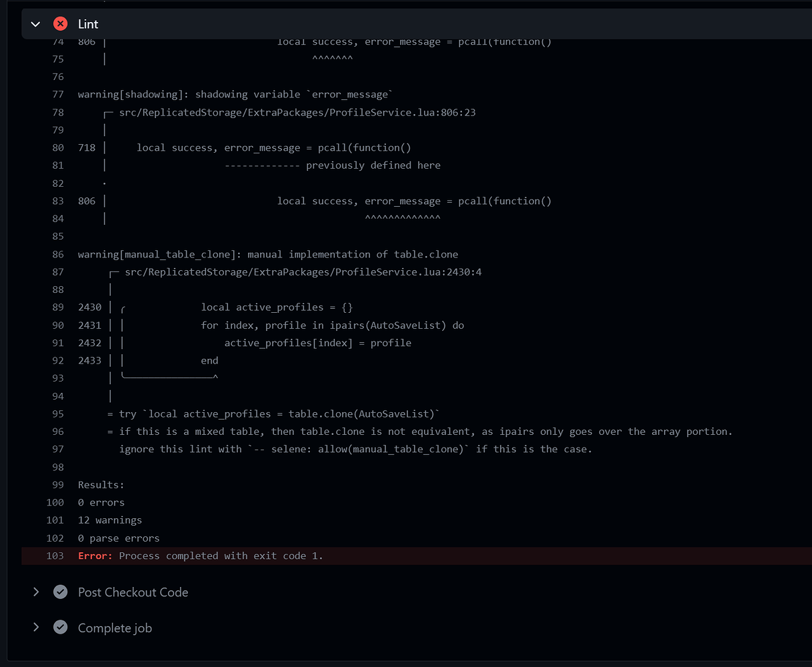Click the Error: Process completed line

coord(199,556)
